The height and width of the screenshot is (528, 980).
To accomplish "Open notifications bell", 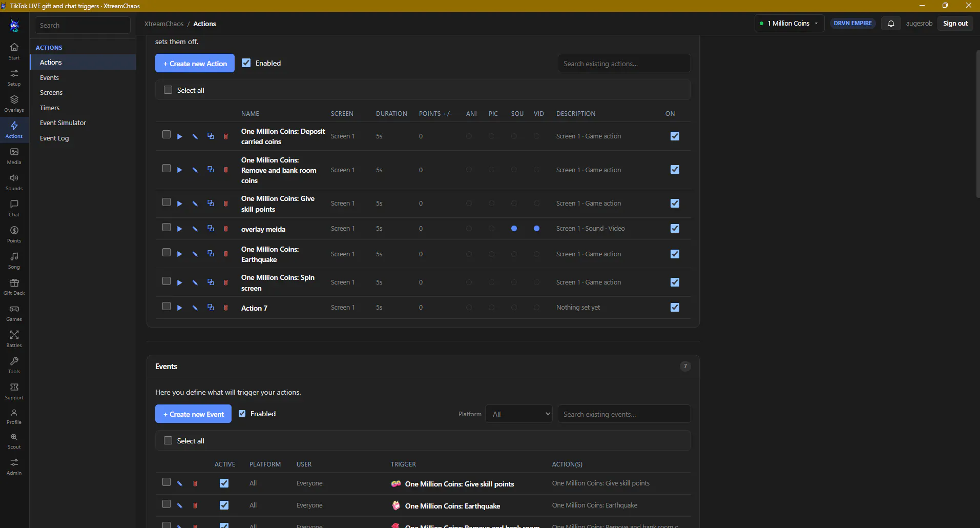I will (x=891, y=24).
